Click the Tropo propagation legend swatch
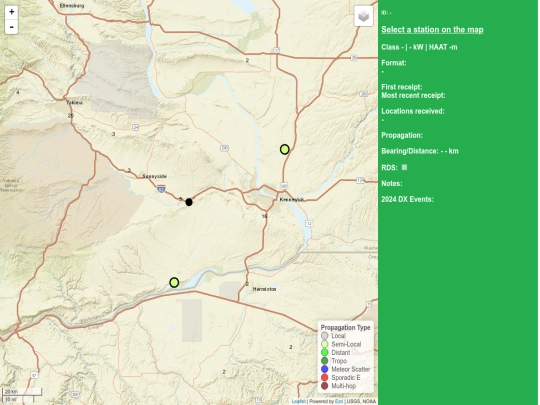 pos(324,361)
